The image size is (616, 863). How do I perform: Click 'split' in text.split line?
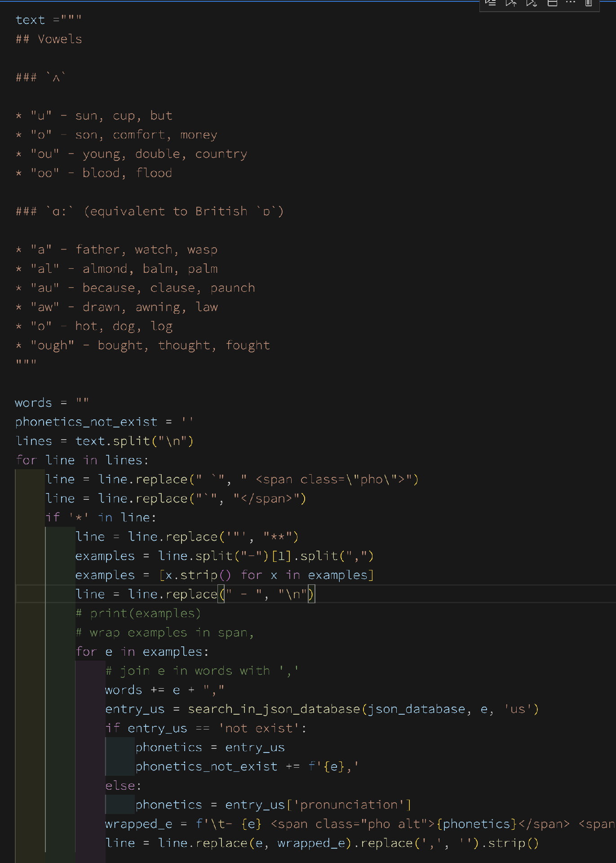[131, 441]
